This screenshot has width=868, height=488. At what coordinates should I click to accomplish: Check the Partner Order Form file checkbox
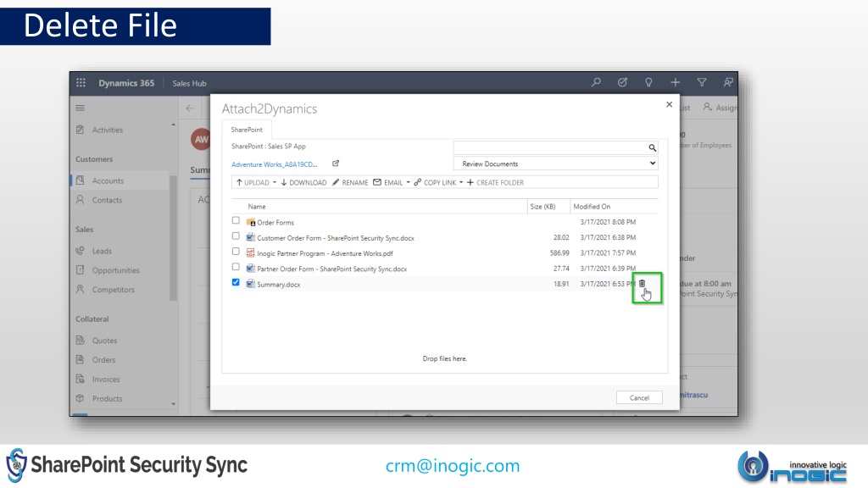[x=236, y=267]
